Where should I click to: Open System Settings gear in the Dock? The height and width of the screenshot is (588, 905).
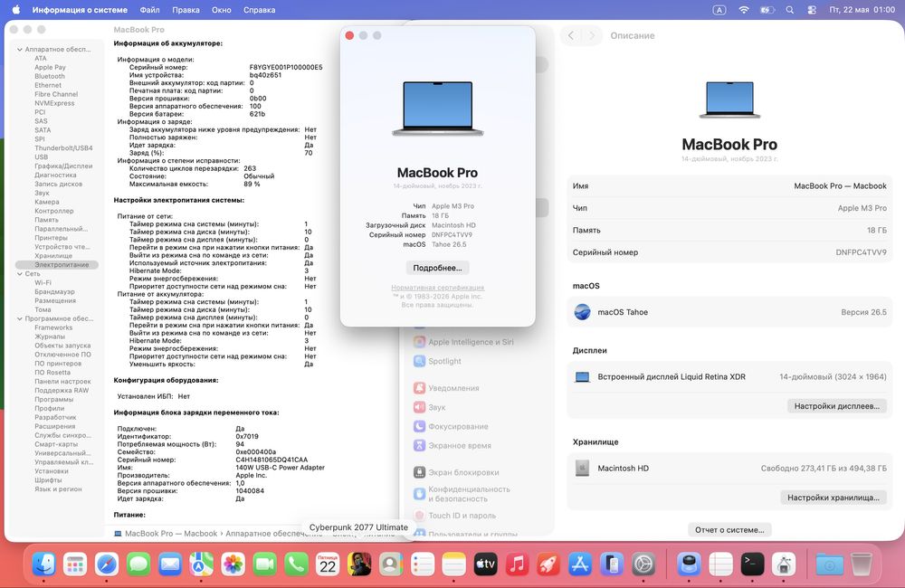pyautogui.click(x=643, y=564)
